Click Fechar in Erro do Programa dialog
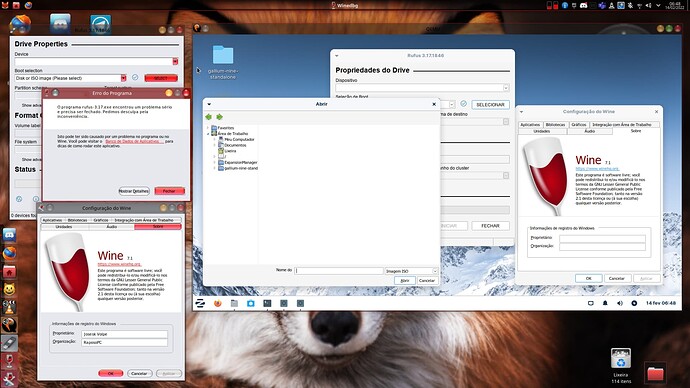 tap(169, 191)
